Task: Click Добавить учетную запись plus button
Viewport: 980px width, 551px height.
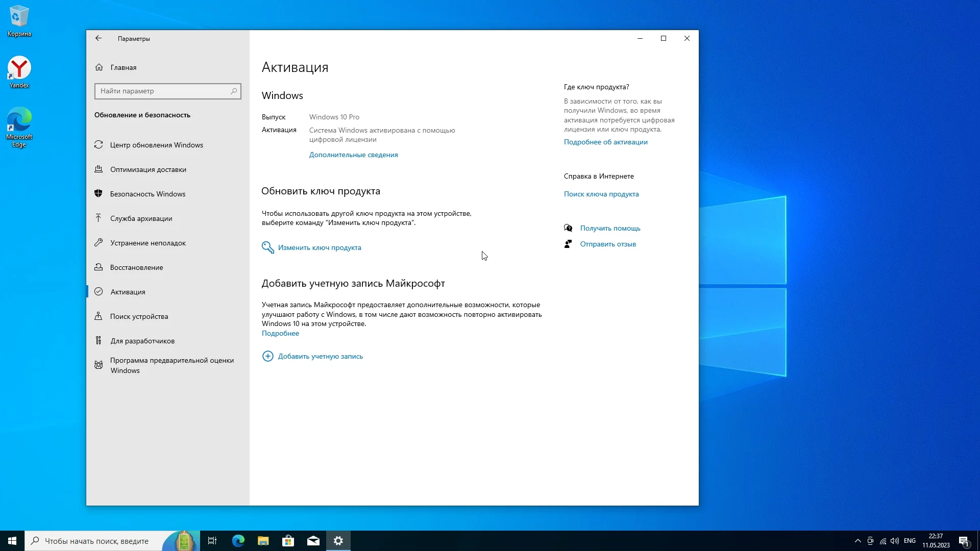Action: click(268, 356)
